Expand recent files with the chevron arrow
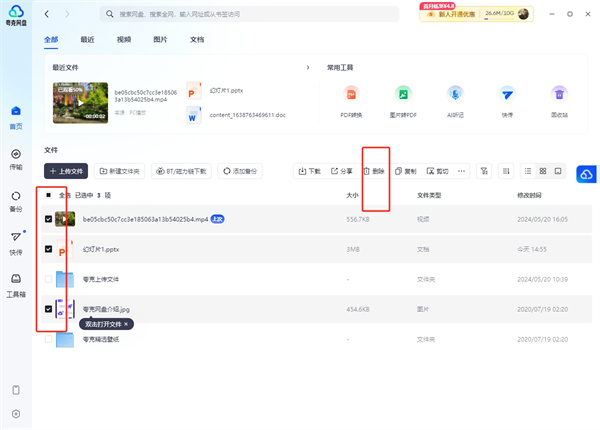The image size is (600, 430). coord(308,68)
